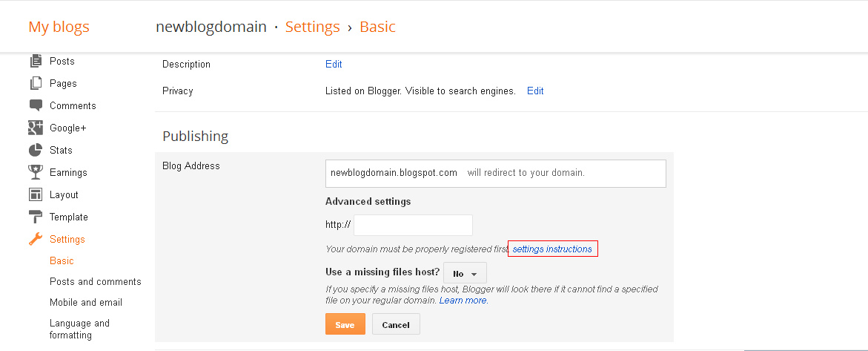Open Posts and comments settings
Viewport: 868px width, 351px height.
pos(95,282)
